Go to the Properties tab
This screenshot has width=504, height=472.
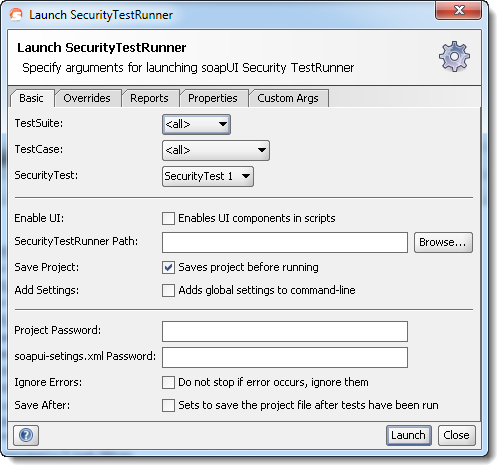(213, 98)
